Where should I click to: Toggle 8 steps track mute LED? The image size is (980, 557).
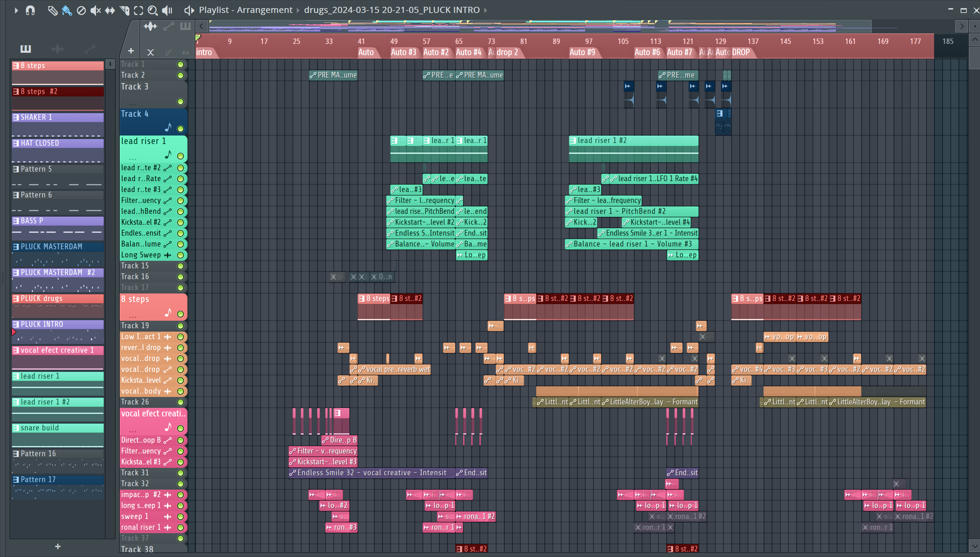point(180,314)
